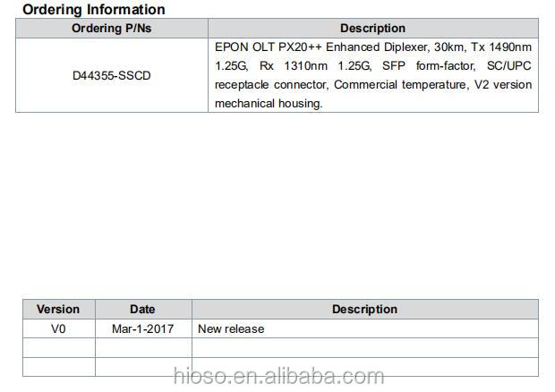Click the empty description cell below New release

coord(365,347)
